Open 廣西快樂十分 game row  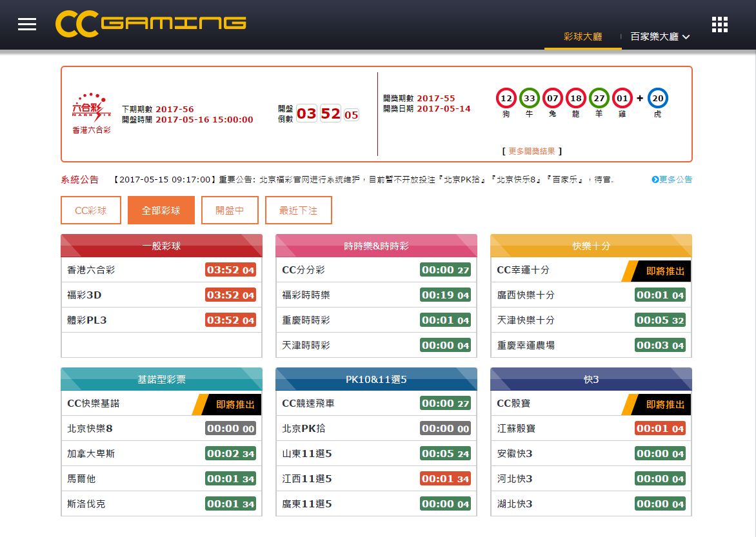click(591, 295)
